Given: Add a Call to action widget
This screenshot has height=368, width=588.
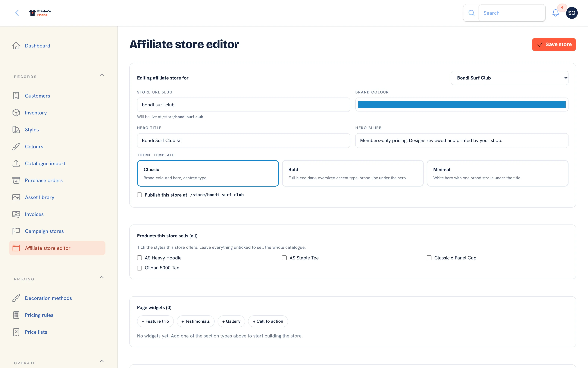Looking at the screenshot, I should click(268, 321).
